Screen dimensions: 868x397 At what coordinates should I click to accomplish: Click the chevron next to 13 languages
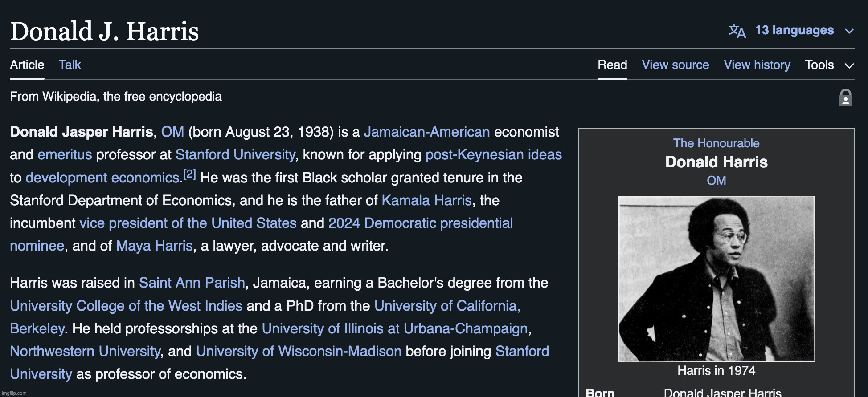pos(849,31)
